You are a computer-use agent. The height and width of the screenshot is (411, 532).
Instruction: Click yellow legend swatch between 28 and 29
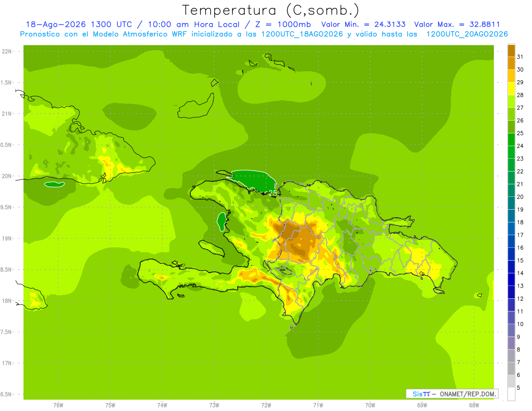tap(511, 89)
